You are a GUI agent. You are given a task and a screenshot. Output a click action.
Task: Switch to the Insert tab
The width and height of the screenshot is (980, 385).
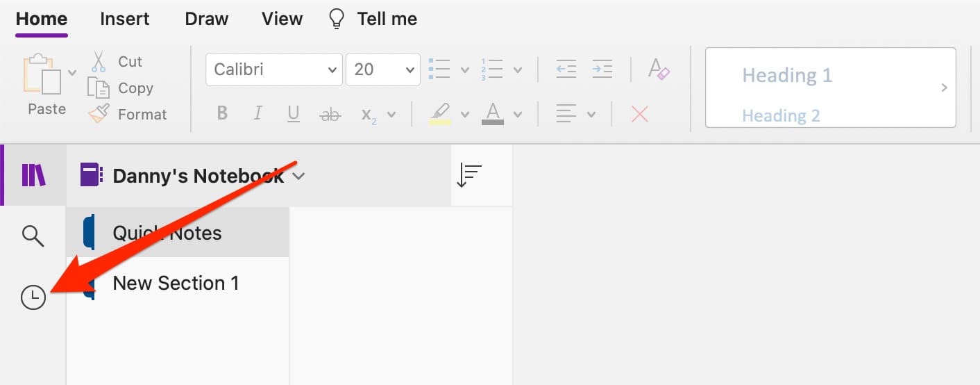pos(126,19)
